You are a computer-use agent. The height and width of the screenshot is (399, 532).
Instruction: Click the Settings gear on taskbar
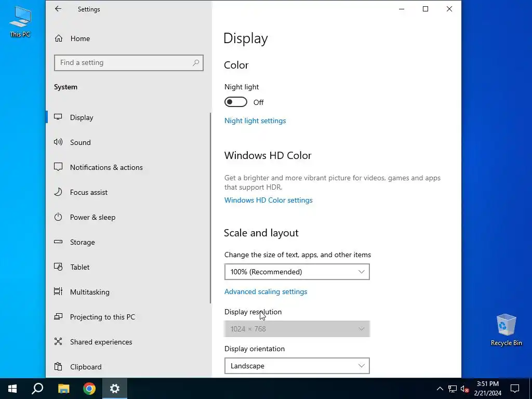coord(115,389)
